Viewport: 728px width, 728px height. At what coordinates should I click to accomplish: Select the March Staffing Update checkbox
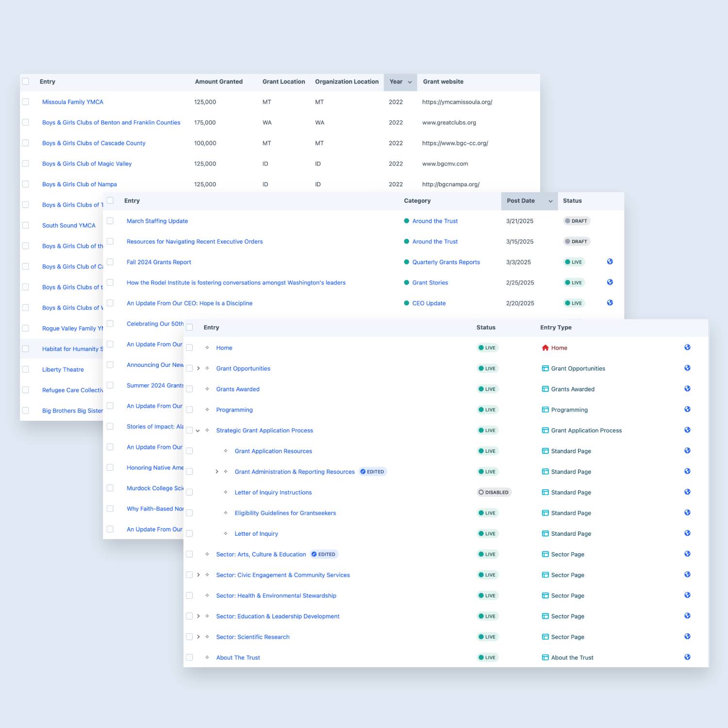(x=110, y=221)
